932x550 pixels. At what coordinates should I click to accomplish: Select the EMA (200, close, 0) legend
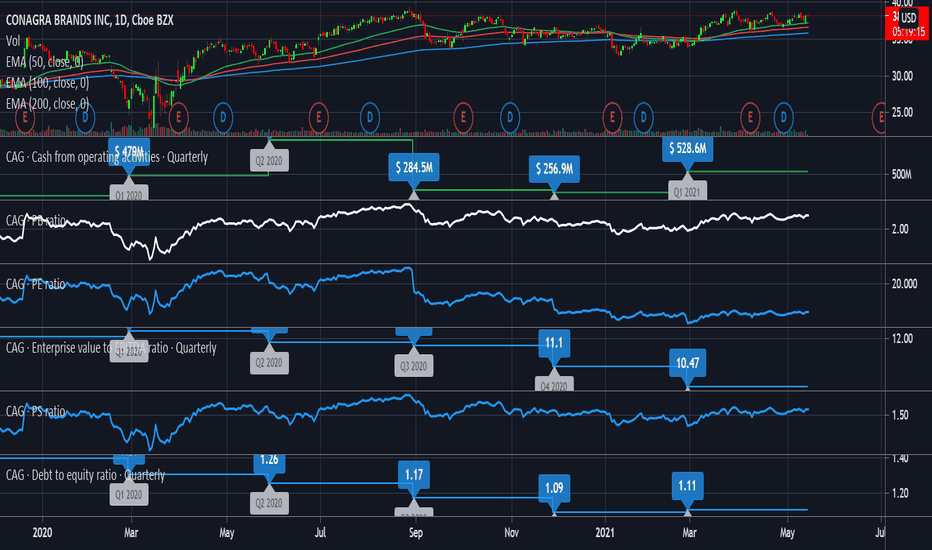point(48,103)
